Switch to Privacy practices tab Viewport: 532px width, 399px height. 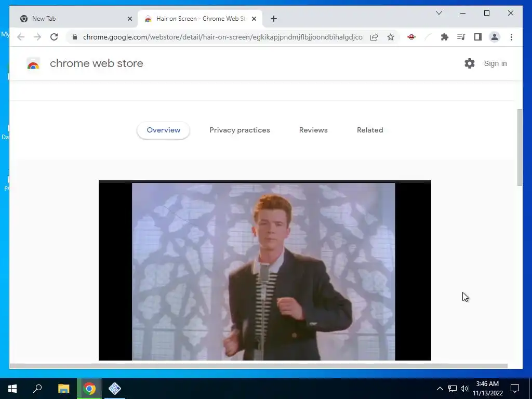(240, 130)
